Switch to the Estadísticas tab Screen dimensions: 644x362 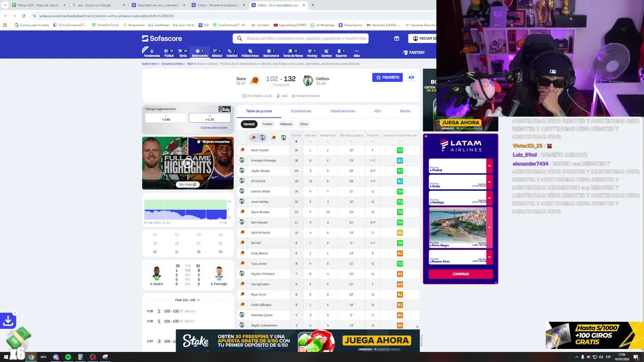click(x=301, y=111)
